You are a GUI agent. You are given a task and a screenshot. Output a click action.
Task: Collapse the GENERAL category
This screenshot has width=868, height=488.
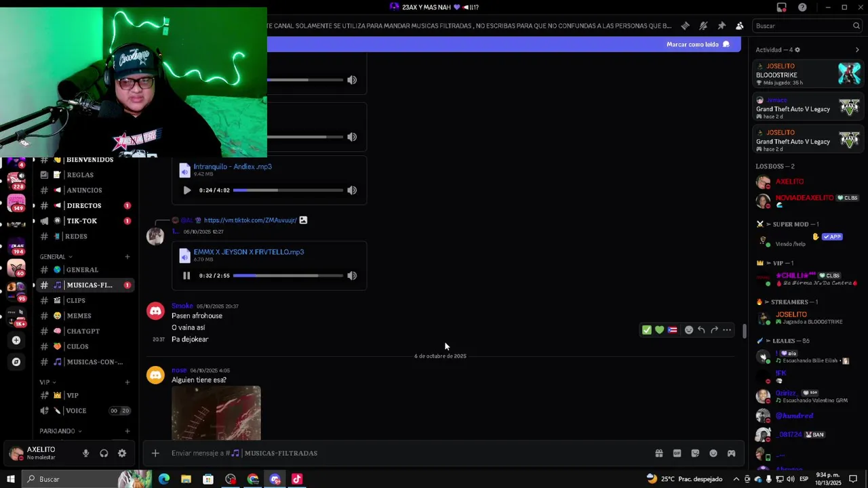[x=55, y=257]
